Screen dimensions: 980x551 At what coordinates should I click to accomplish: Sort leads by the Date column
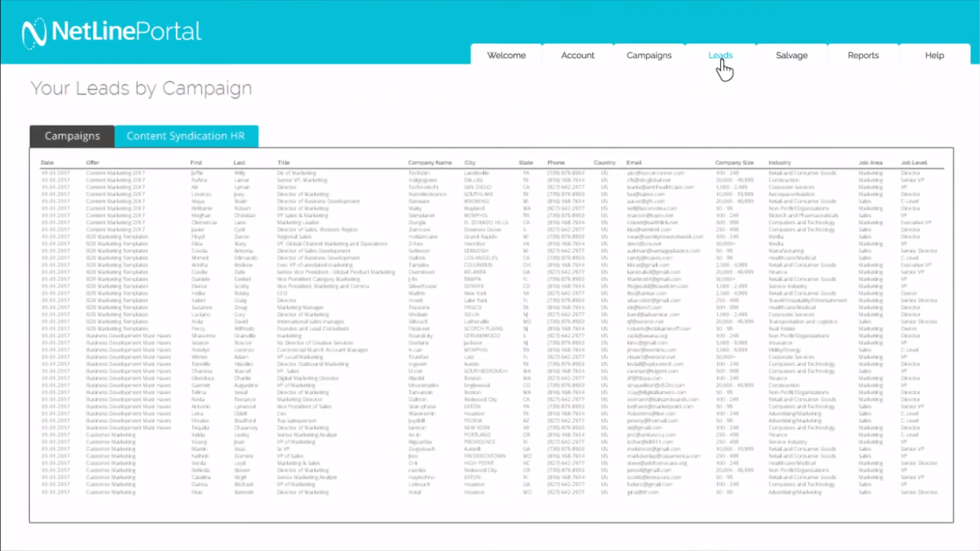[47, 162]
